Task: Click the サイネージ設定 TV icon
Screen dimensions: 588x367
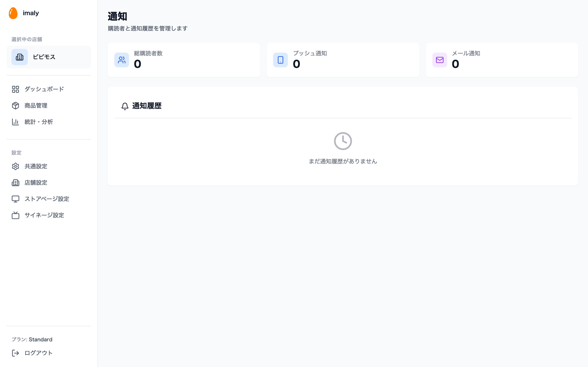Action: (x=16, y=215)
